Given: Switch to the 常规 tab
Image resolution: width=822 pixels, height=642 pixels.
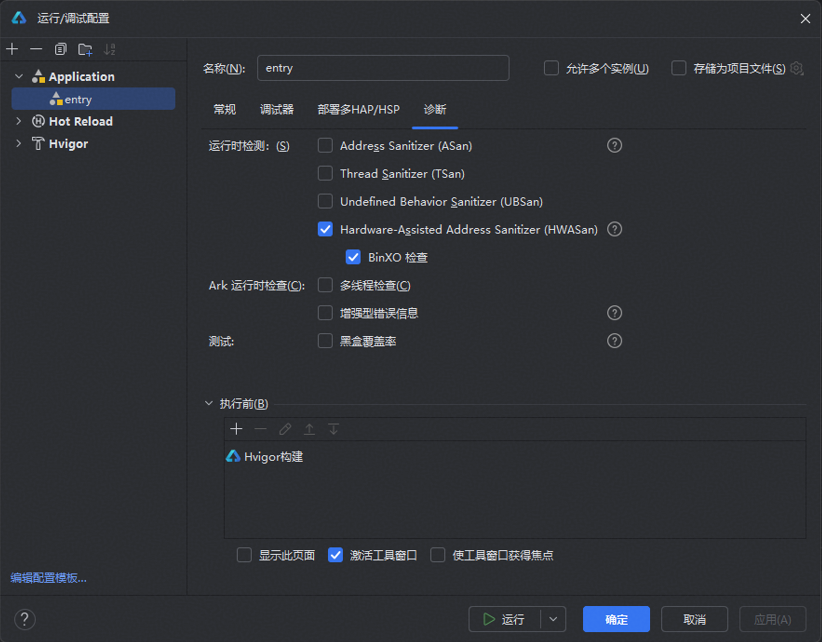Looking at the screenshot, I should (224, 109).
